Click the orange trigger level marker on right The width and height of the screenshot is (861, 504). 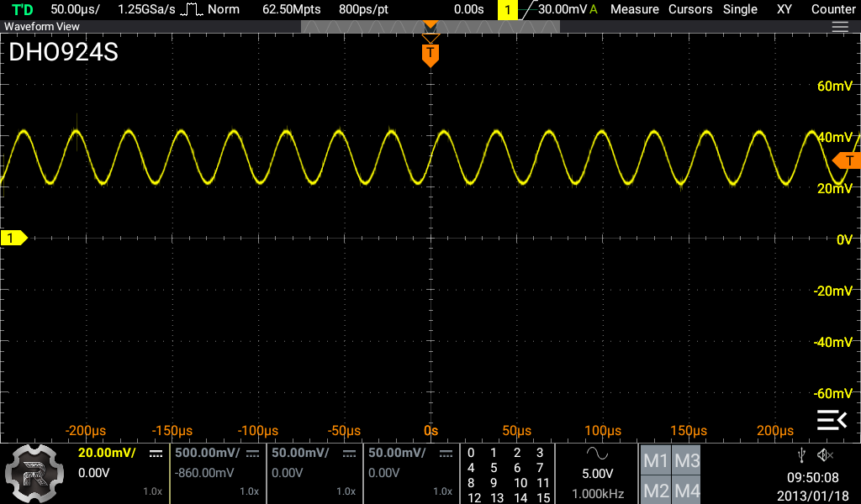click(x=848, y=161)
